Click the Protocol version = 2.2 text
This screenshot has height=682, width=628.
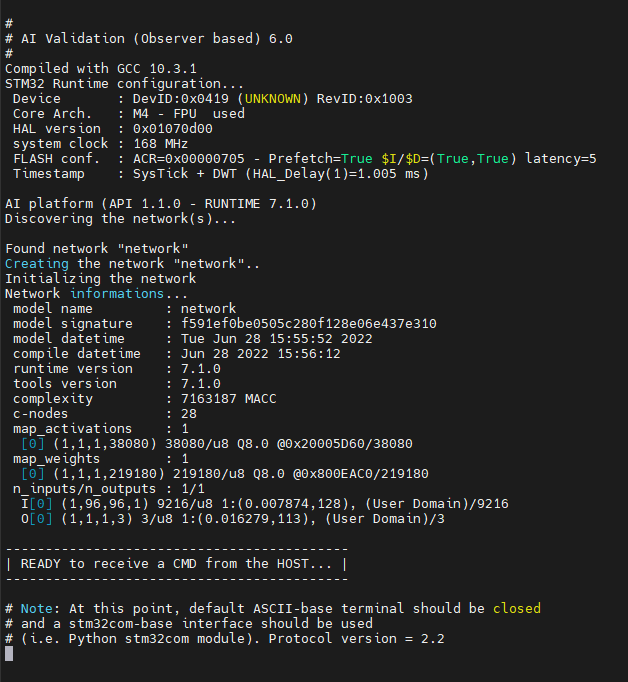[x=357, y=639]
